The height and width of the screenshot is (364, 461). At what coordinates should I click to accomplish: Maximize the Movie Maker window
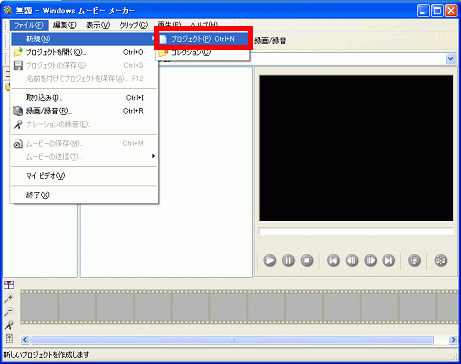click(x=437, y=11)
